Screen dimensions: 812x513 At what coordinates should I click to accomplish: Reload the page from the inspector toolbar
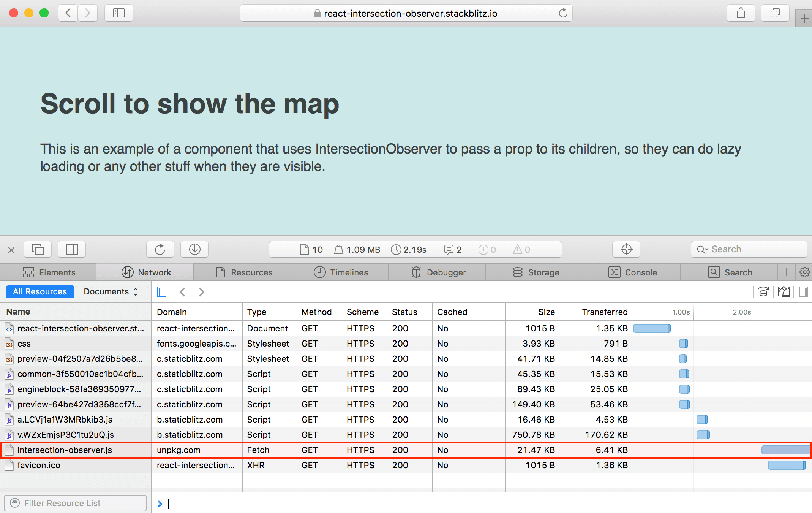(x=160, y=249)
